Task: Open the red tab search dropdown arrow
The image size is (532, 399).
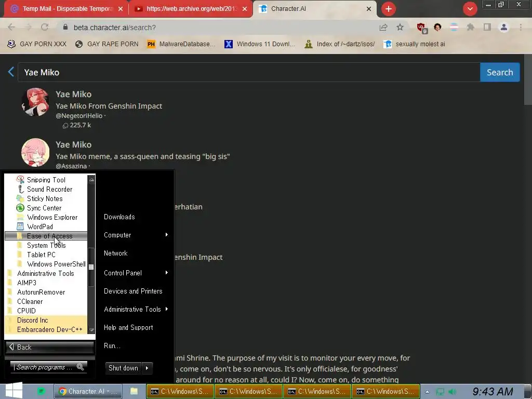Action: (470, 9)
